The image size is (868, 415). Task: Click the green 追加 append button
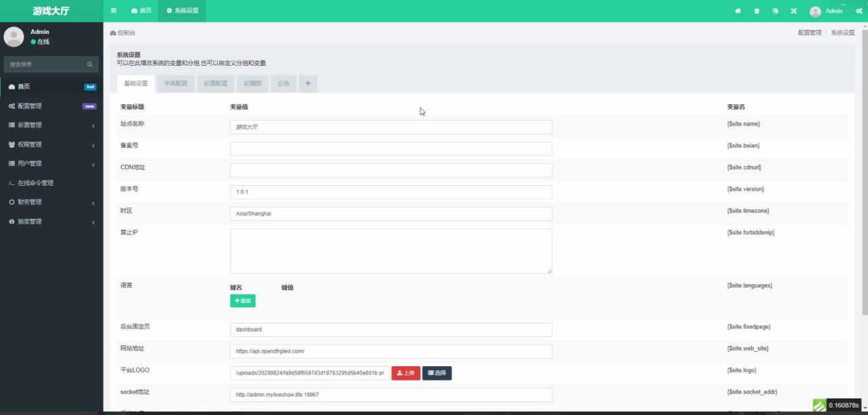click(x=242, y=300)
